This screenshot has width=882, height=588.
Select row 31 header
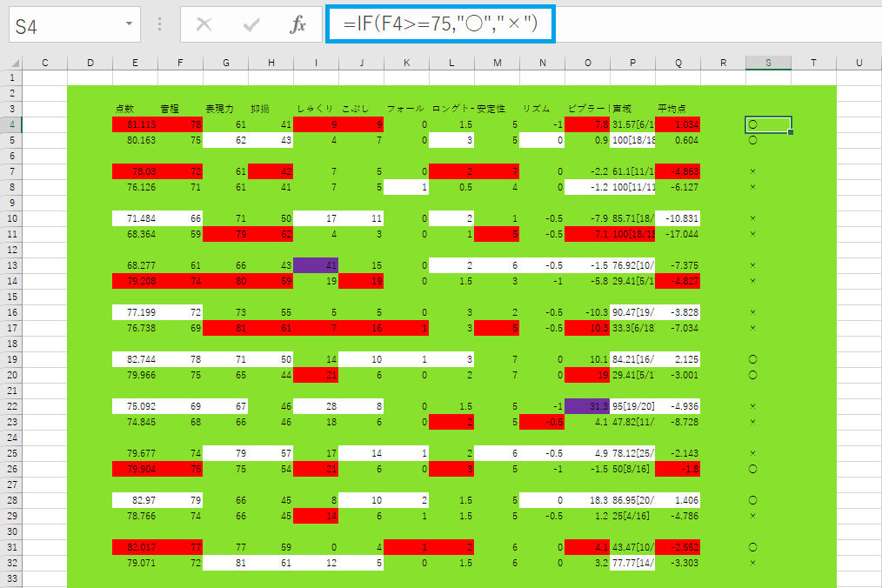coord(12,547)
